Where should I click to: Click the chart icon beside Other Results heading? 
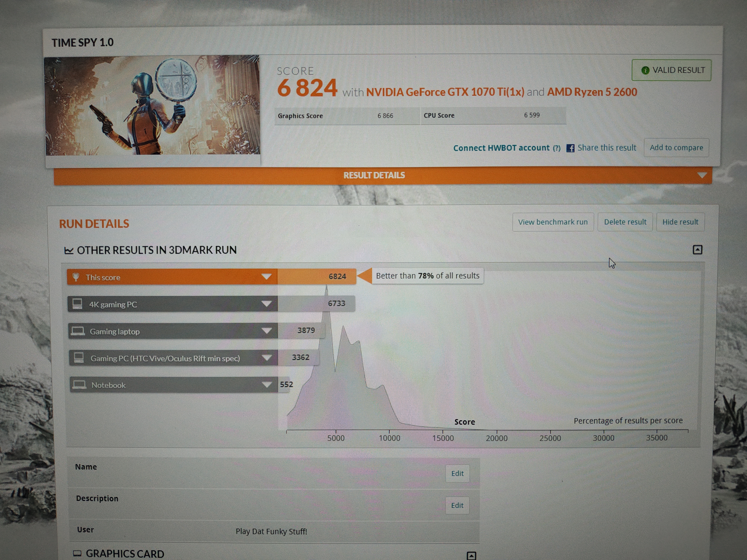pos(69,251)
